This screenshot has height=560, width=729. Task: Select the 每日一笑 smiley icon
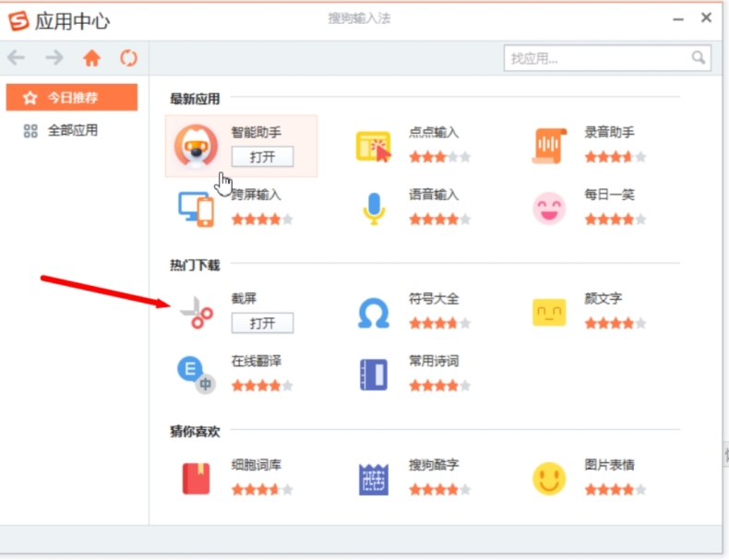pyautogui.click(x=549, y=209)
